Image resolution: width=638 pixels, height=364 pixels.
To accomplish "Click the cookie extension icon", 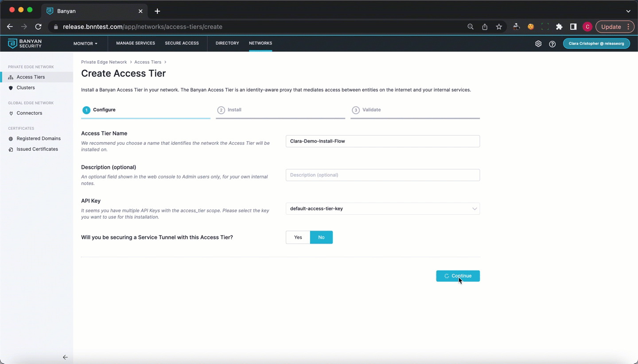I will pos(531,27).
